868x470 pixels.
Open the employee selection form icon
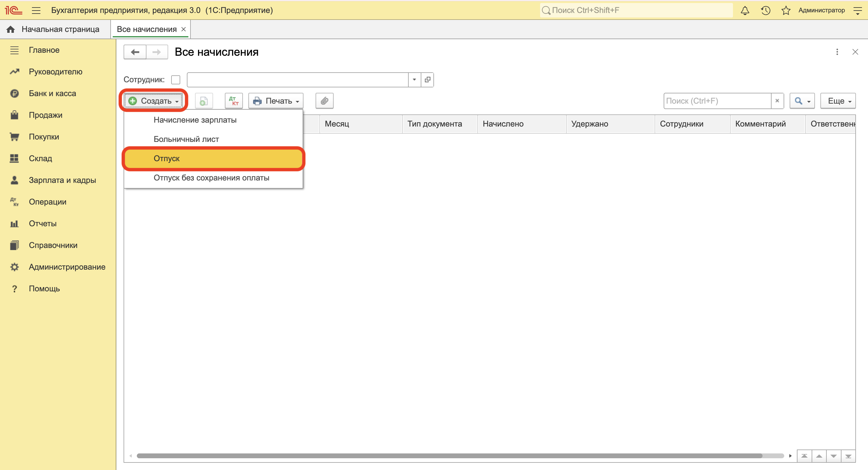[x=428, y=80]
